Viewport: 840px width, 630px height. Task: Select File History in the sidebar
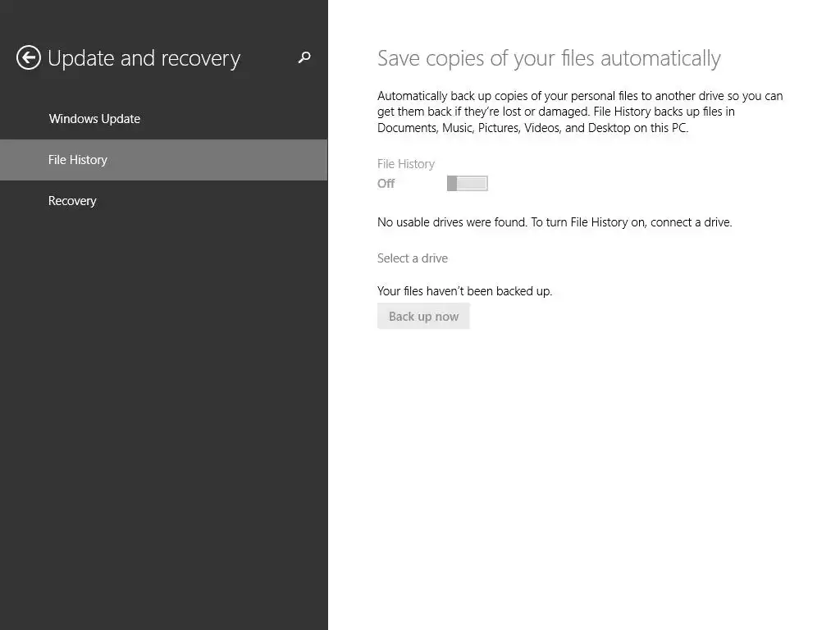78,160
